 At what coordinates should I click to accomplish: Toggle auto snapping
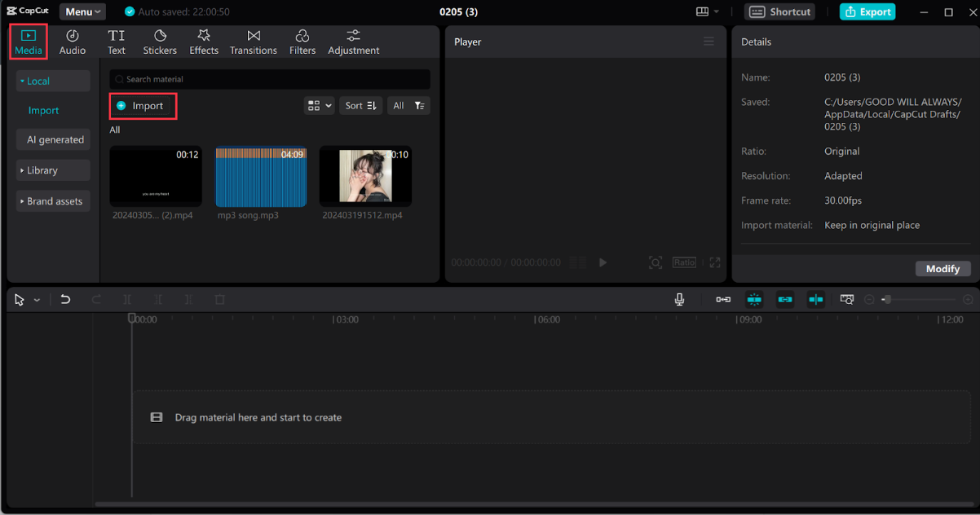(x=754, y=300)
